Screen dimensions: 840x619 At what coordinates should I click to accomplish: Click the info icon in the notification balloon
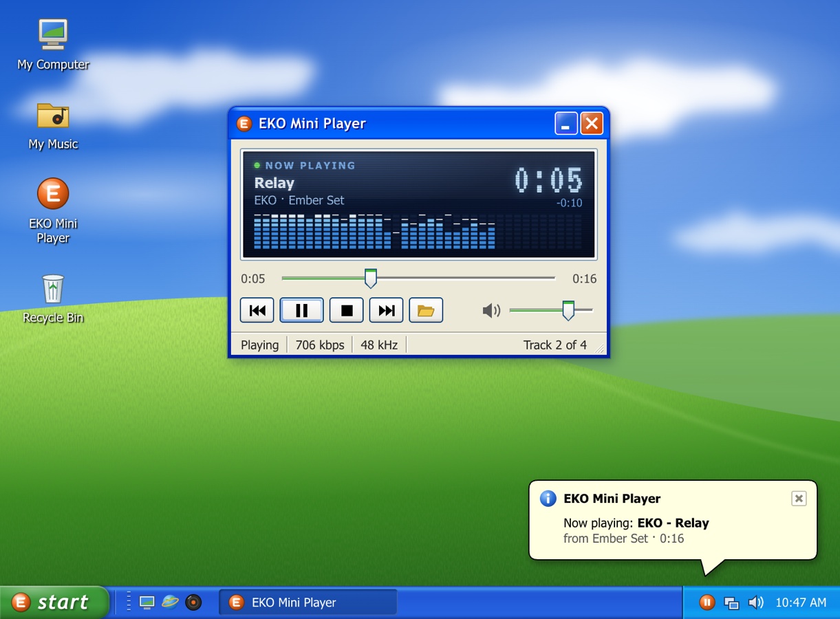(548, 499)
